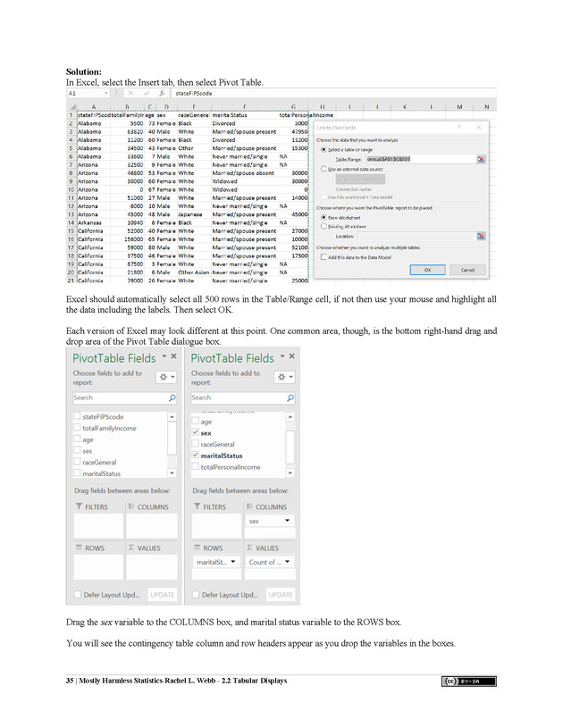Select column header A

click(93, 107)
